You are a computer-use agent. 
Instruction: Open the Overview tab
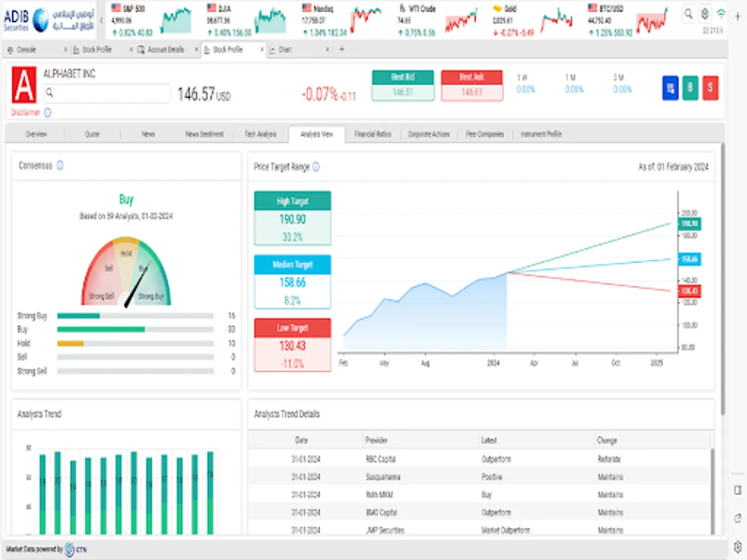(36, 134)
